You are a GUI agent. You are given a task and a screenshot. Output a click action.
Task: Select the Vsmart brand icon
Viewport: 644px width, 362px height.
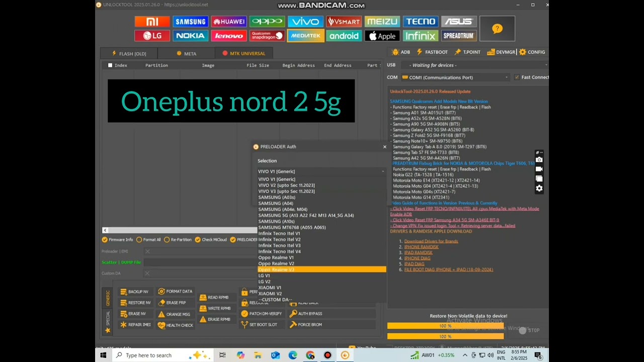[x=344, y=22]
